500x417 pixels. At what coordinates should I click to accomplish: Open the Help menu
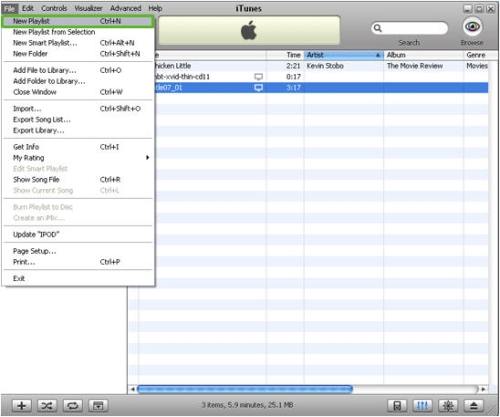155,8
